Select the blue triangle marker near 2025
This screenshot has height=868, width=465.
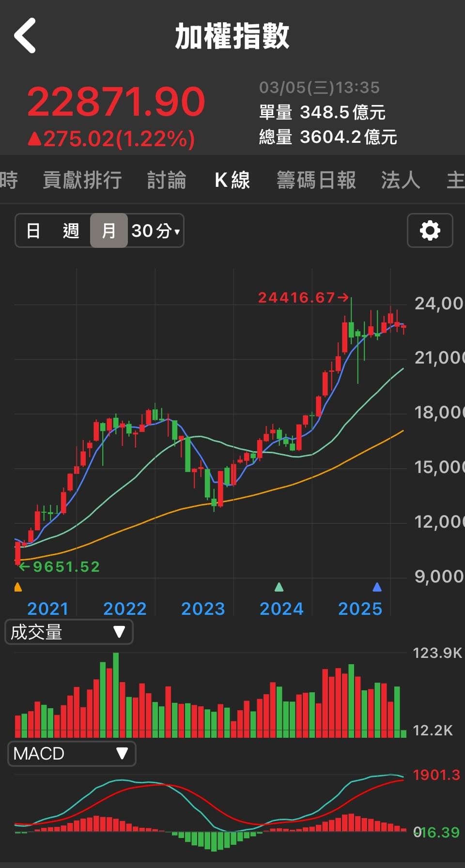click(377, 587)
